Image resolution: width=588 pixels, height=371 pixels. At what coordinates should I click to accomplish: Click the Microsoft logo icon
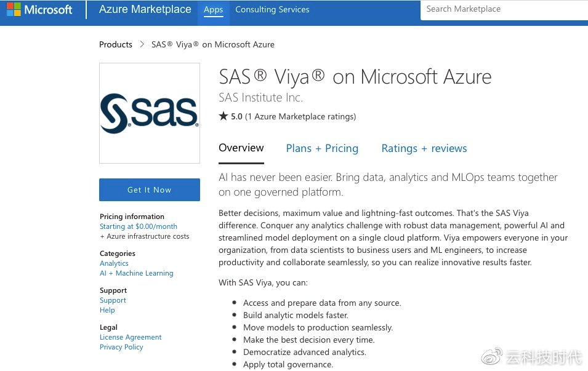pyautogui.click(x=14, y=10)
